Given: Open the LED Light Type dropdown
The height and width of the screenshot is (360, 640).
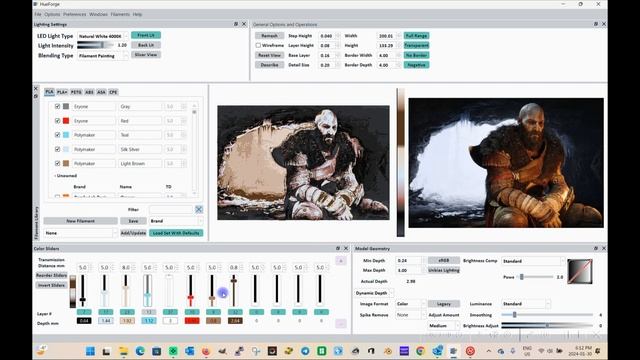Looking at the screenshot, I should [103, 36].
